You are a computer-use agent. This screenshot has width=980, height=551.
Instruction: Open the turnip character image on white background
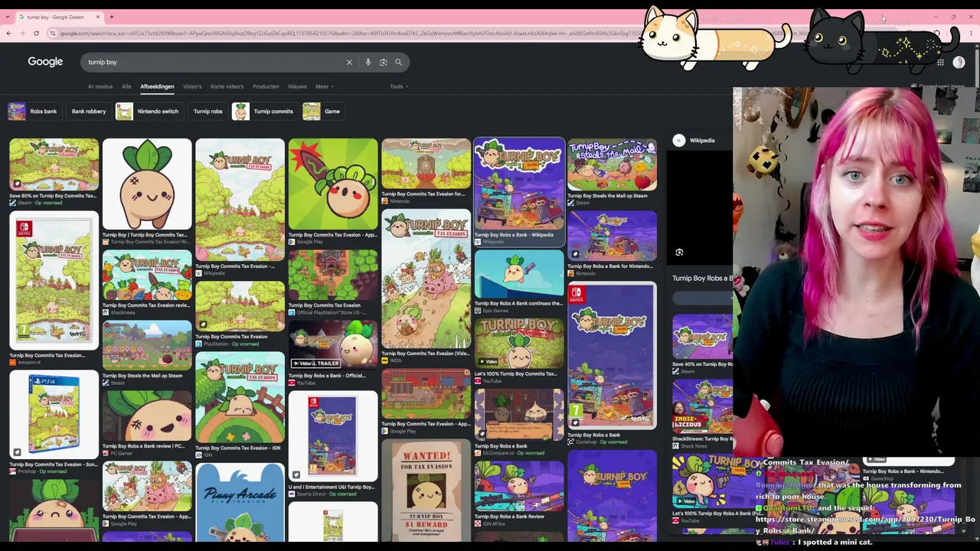pyautogui.click(x=147, y=184)
